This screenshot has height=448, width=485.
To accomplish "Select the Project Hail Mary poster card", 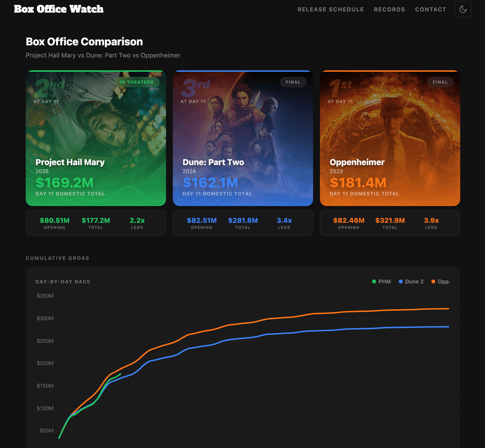I will 96,138.
